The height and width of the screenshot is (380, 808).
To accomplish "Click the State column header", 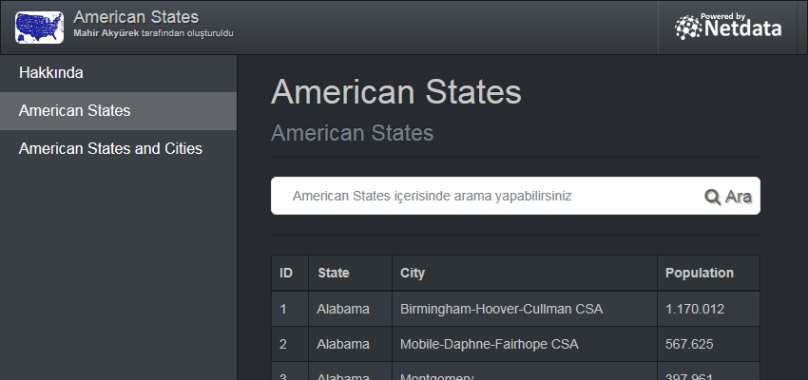I will (350, 273).
